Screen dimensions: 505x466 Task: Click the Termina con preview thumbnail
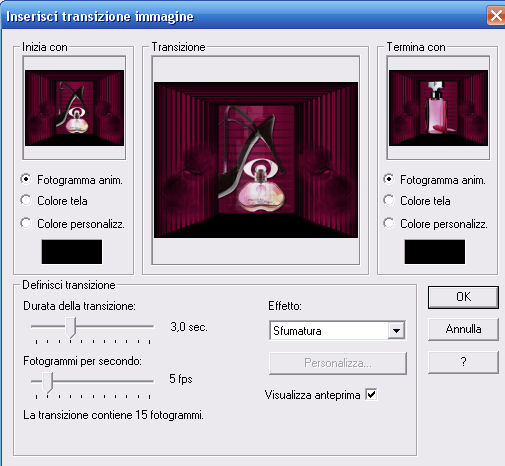pos(438,108)
